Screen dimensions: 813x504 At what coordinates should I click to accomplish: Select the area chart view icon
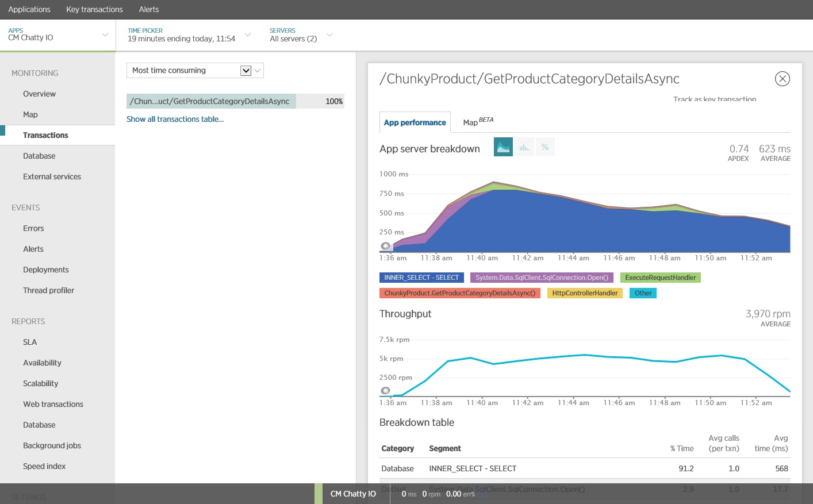coord(503,147)
